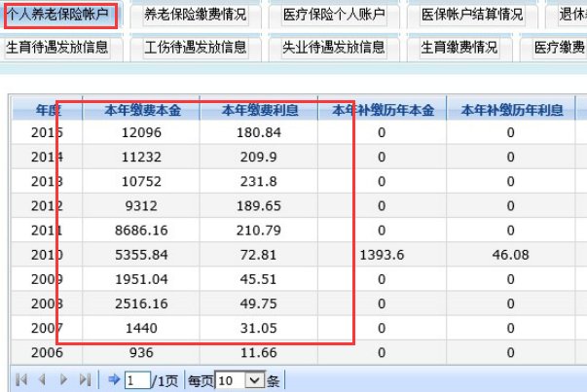Image resolution: width=587 pixels, height=392 pixels.
Task: Select the 1440 principal cell
Action: (x=141, y=328)
